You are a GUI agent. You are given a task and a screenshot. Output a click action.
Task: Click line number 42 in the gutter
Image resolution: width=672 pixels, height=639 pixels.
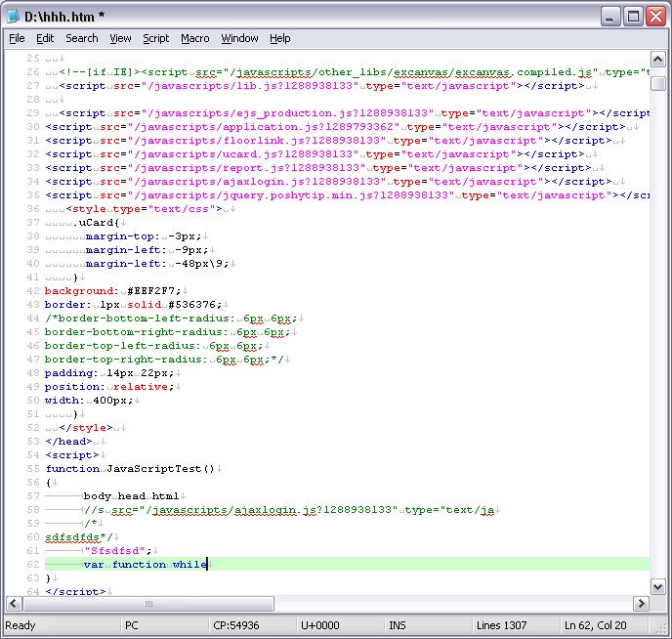pos(33,291)
